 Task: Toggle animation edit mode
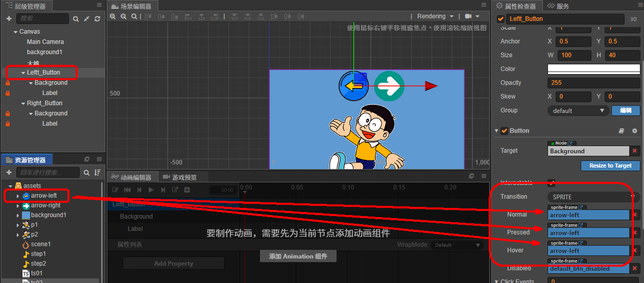[x=115, y=190]
